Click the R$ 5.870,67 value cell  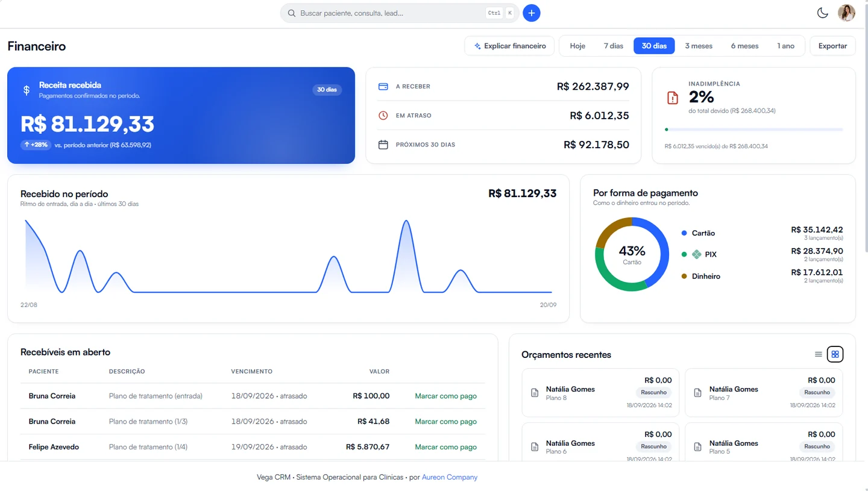click(x=368, y=446)
